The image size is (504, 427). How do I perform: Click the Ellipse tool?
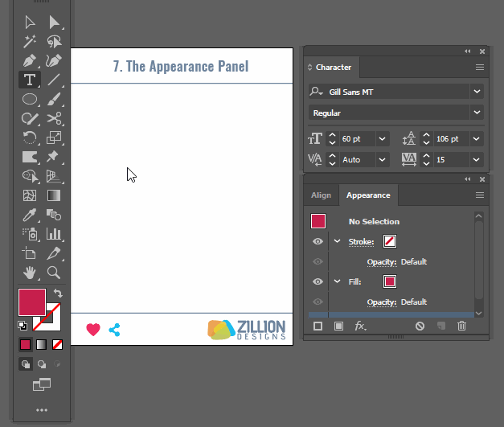(30, 99)
